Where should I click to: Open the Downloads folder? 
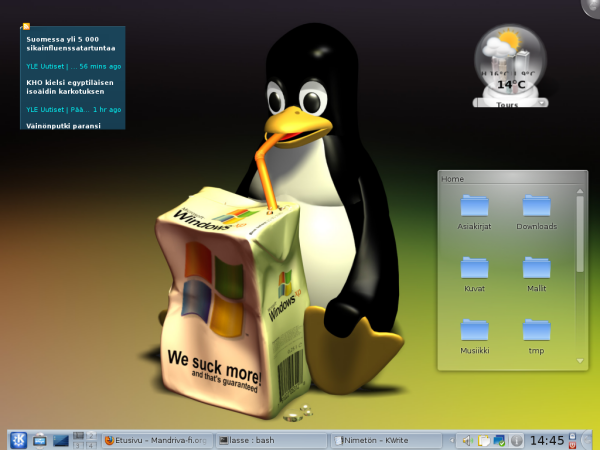pyautogui.click(x=536, y=213)
